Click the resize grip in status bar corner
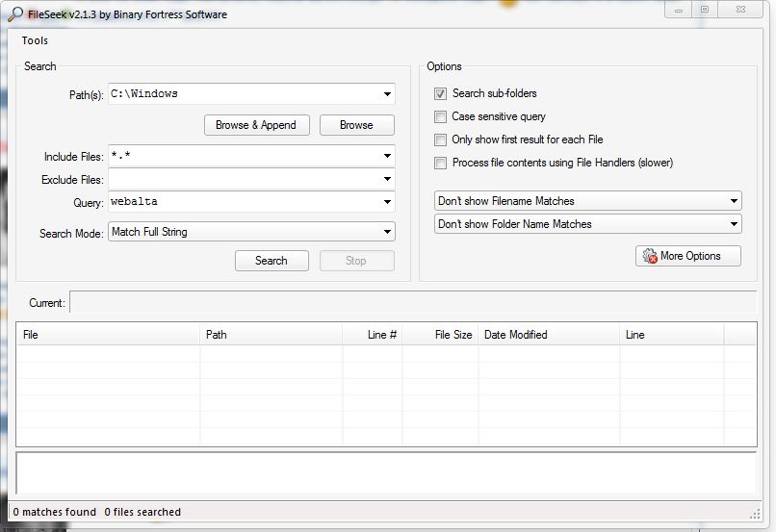 tap(755, 514)
